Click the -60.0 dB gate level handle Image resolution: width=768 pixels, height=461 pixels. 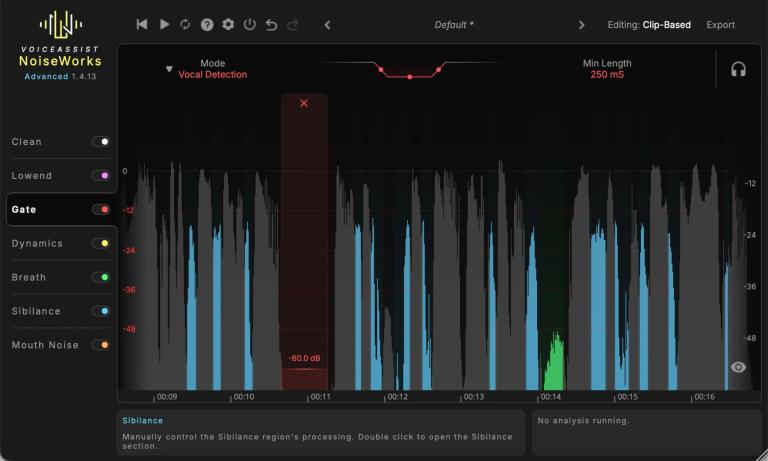pos(304,358)
